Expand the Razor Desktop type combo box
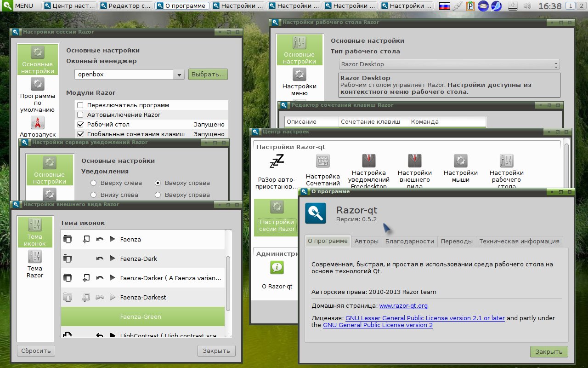 (449, 64)
